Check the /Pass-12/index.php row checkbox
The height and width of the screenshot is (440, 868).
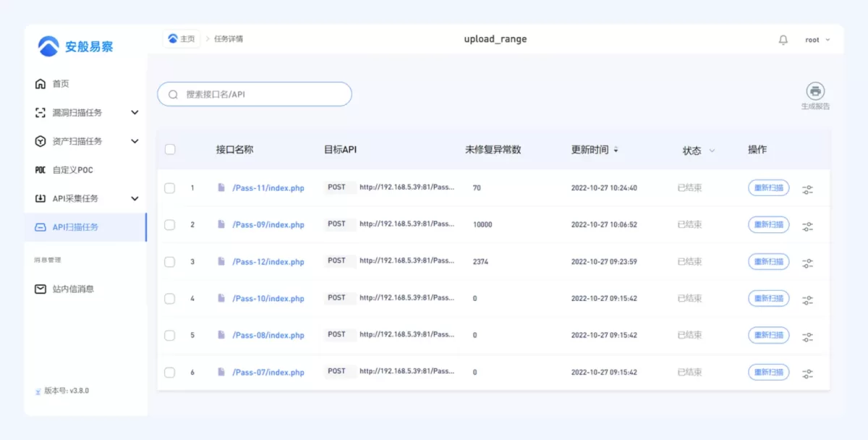pyautogui.click(x=169, y=262)
